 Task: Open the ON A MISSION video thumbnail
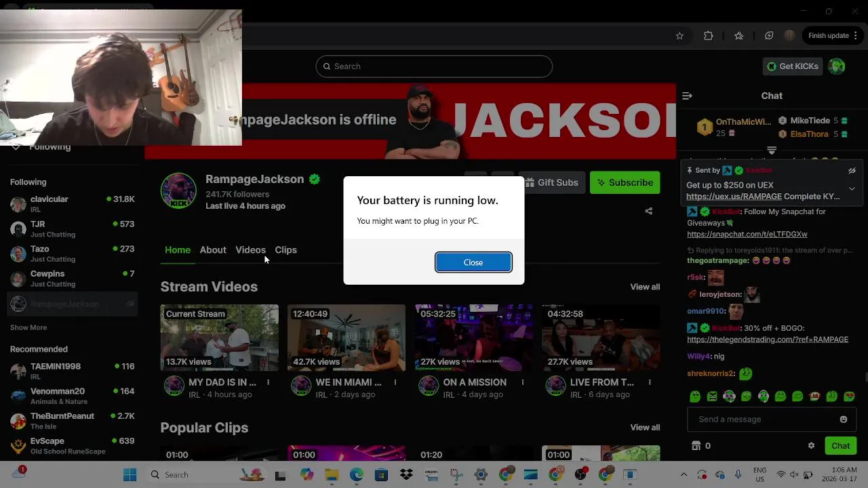(473, 338)
